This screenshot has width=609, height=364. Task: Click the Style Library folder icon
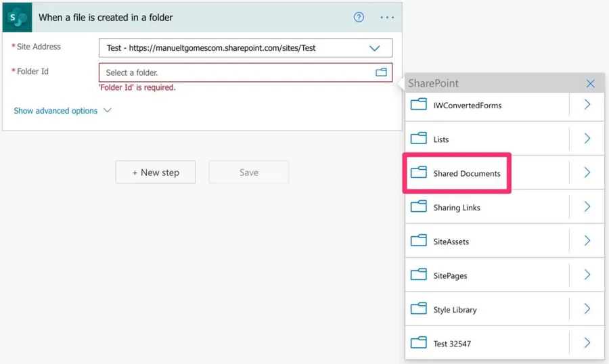(419, 309)
